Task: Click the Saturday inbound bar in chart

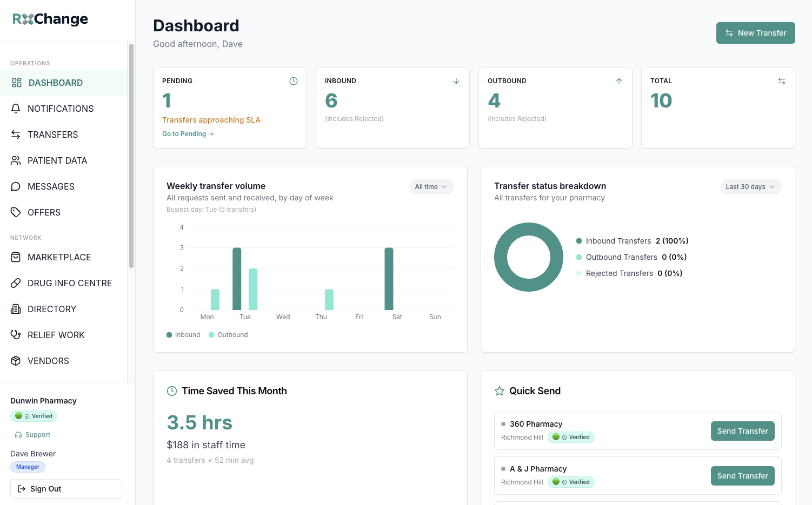Action: (x=389, y=279)
